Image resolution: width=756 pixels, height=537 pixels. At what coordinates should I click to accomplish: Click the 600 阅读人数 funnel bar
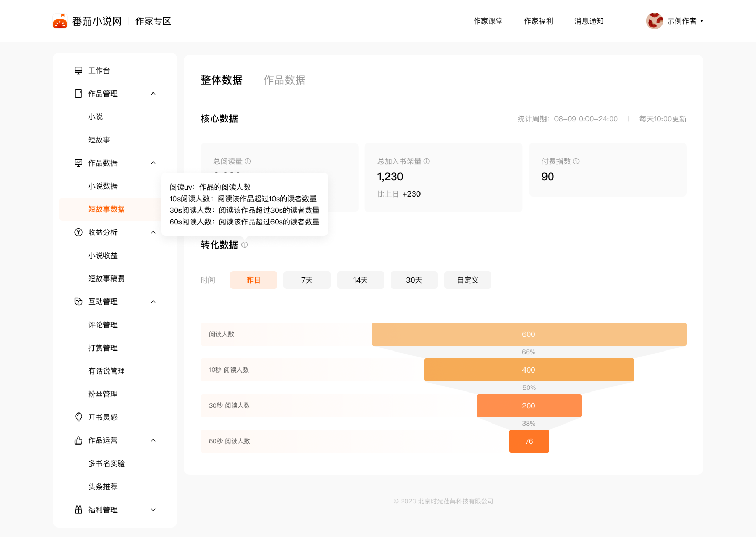click(x=529, y=334)
